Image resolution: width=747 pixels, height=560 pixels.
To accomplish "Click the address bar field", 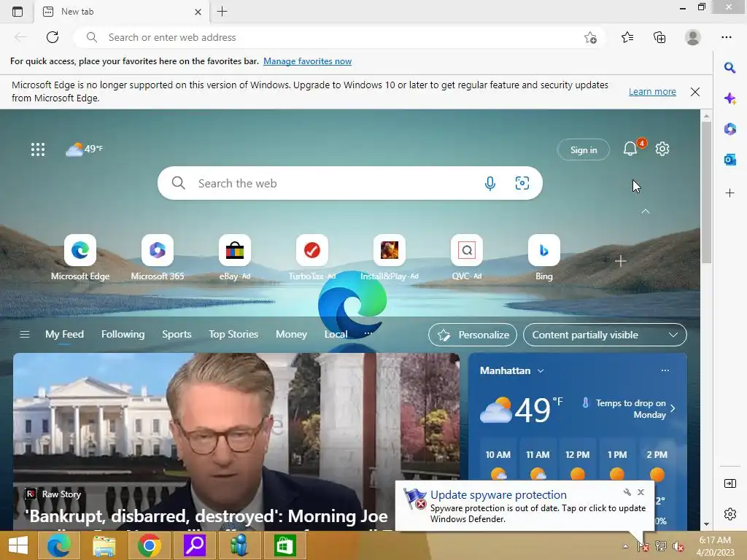I will click(x=339, y=37).
